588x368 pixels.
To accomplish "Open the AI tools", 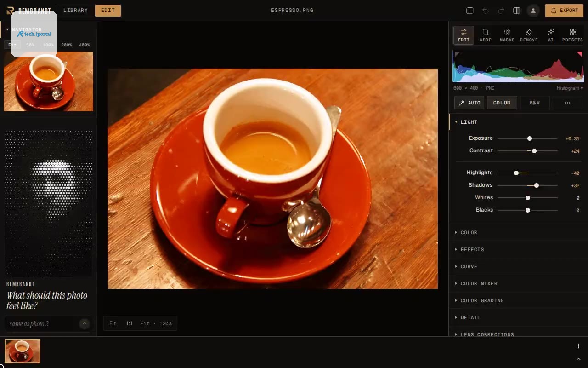I will point(551,35).
